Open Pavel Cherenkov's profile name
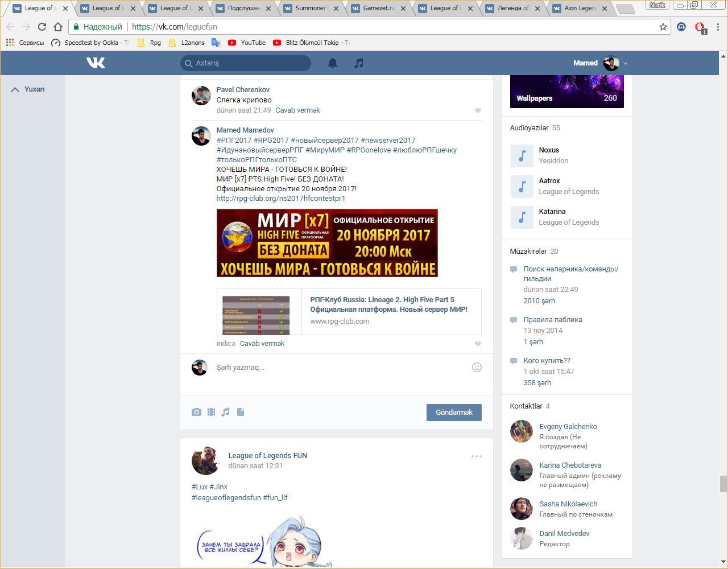Screen dimensions: 728x569 [243, 90]
